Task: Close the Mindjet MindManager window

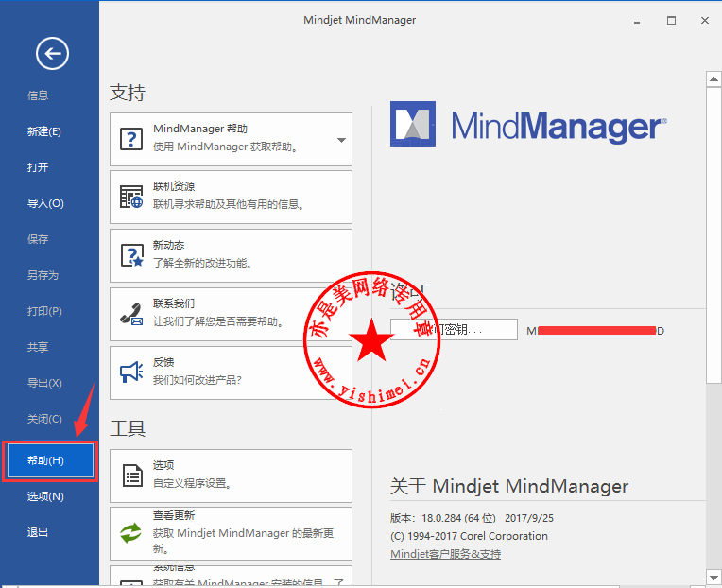Action: [x=704, y=21]
